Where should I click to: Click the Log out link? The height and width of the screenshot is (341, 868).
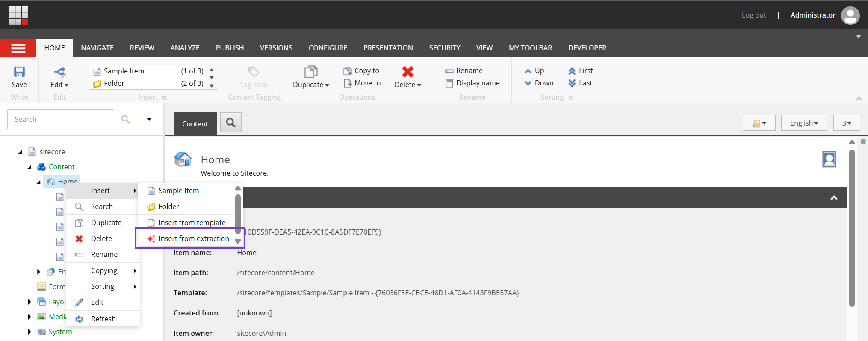tap(754, 15)
